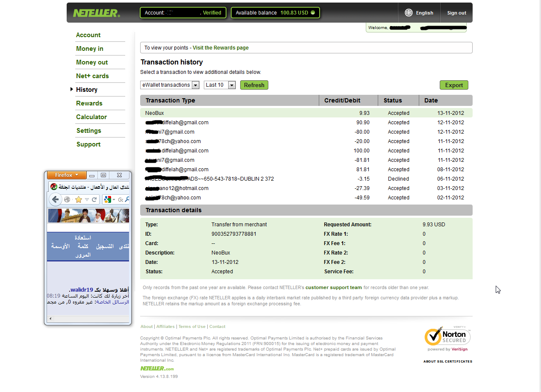The image size is (541, 392).
Task: Click the Firefox back arrow button
Action: [x=56, y=199]
